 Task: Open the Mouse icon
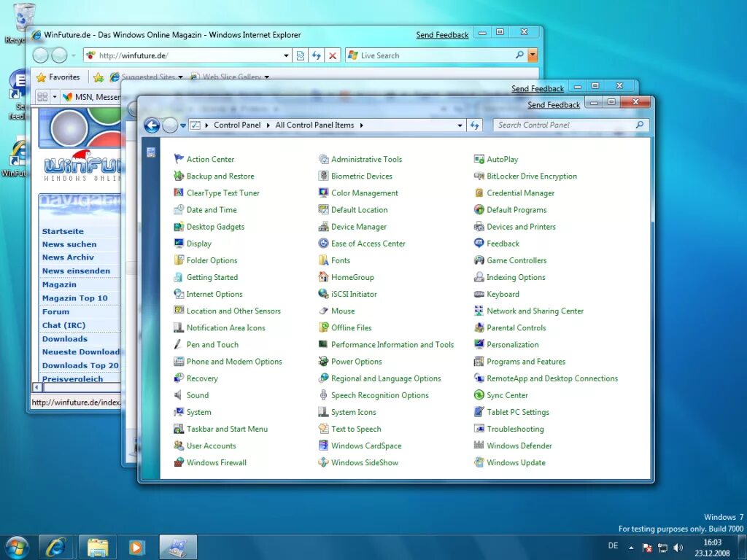tap(323, 311)
